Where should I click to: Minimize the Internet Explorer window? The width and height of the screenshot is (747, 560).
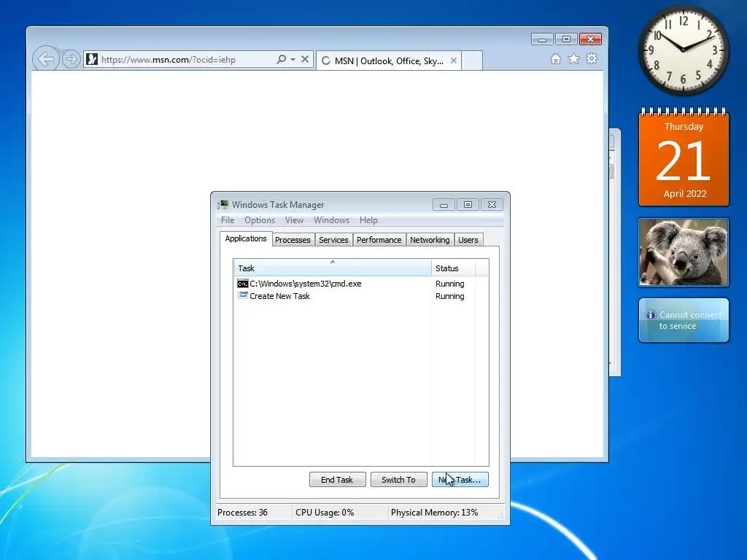pos(542,39)
